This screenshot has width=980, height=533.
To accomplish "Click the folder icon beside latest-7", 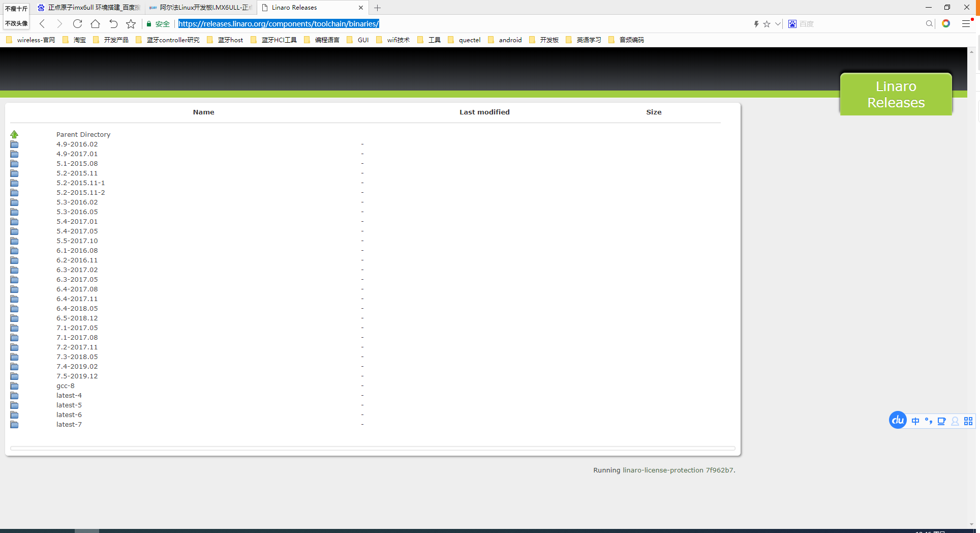I will [x=14, y=425].
